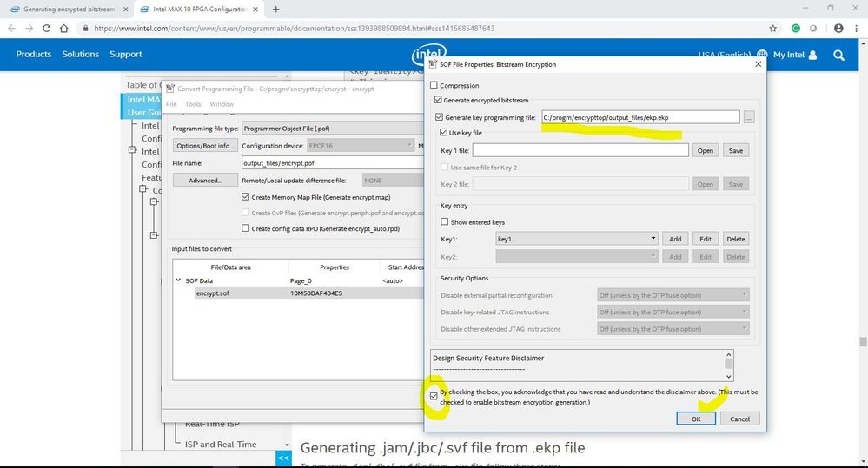
Task: Click the key programming file path field
Action: 640,117
